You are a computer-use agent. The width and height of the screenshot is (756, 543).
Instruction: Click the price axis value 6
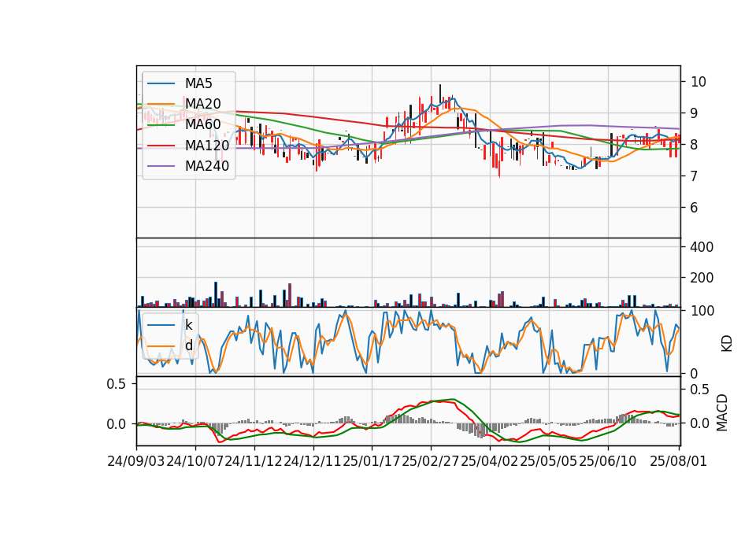coord(695,208)
